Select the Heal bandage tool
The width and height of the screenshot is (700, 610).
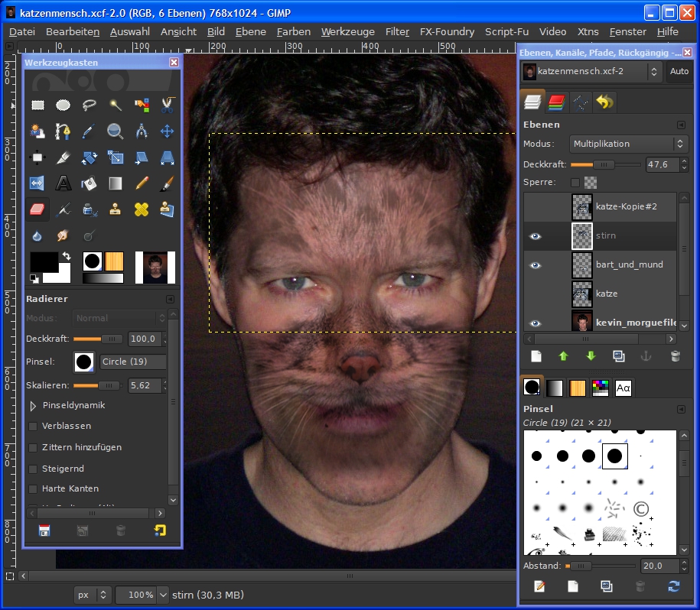pyautogui.click(x=142, y=209)
